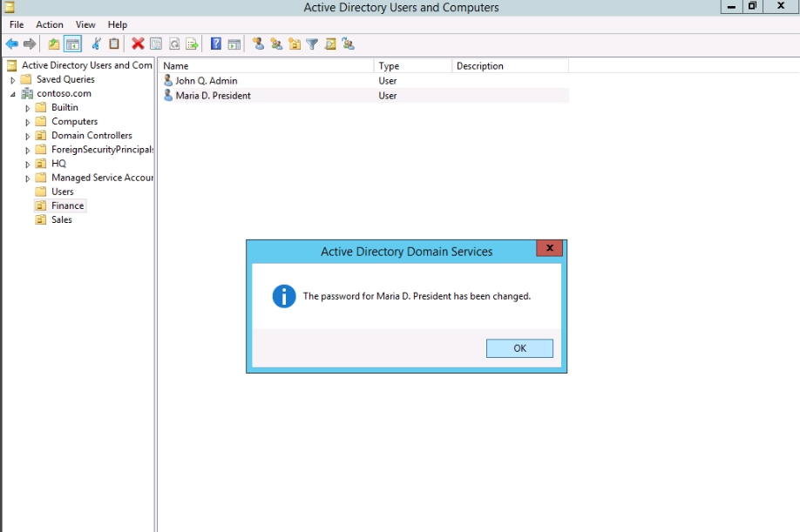Image resolution: width=800 pixels, height=532 pixels.
Task: Click the blue Help icon
Action: (216, 44)
